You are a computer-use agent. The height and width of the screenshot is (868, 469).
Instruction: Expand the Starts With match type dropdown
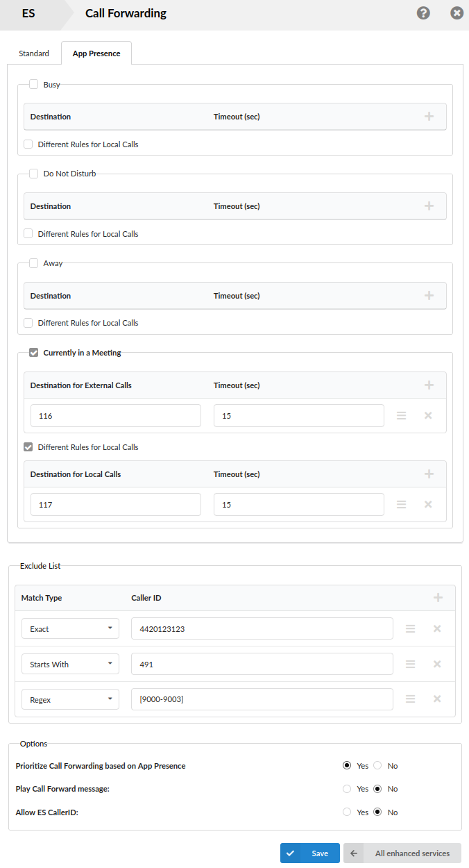click(70, 665)
